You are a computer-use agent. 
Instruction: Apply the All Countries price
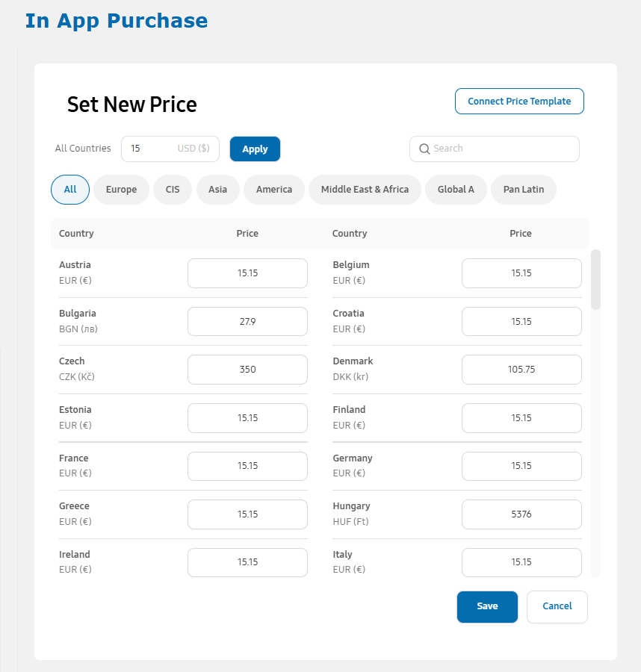(x=255, y=149)
